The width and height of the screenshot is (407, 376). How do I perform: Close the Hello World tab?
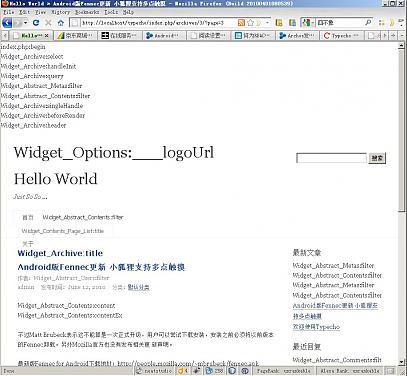[x=46, y=35]
